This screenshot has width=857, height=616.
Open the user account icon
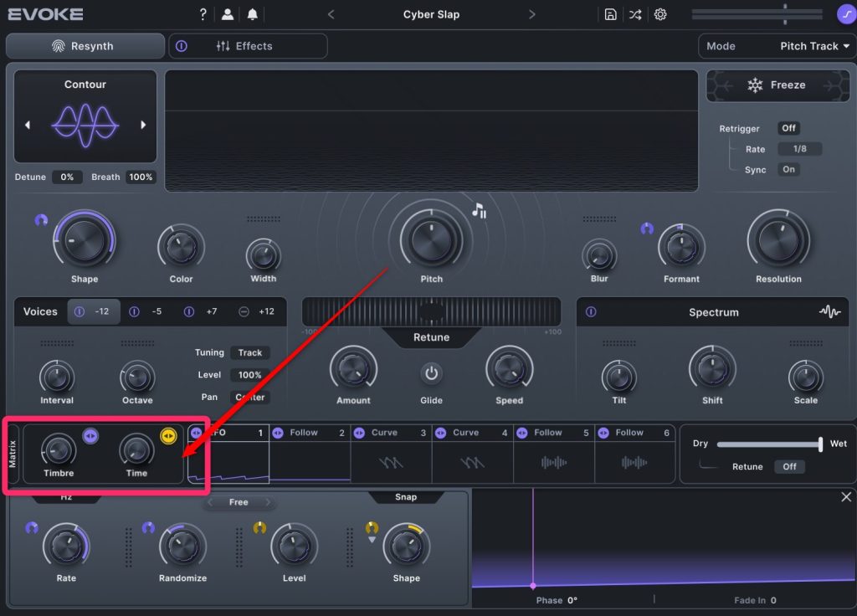[227, 14]
